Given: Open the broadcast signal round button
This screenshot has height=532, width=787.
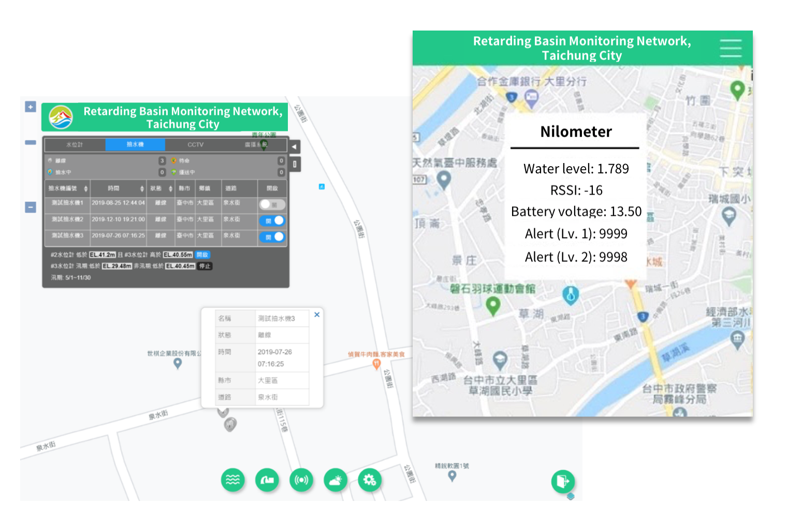Looking at the screenshot, I should point(301,480).
